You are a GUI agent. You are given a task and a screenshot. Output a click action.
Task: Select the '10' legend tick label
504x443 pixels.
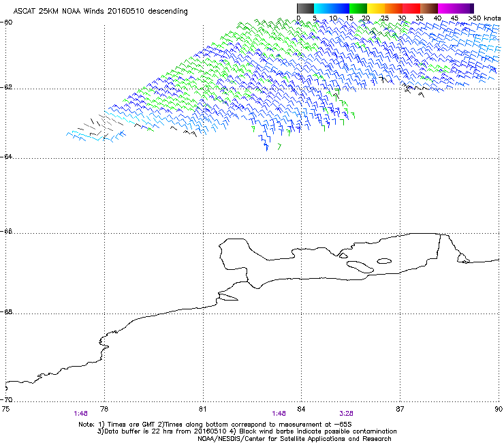(333, 18)
